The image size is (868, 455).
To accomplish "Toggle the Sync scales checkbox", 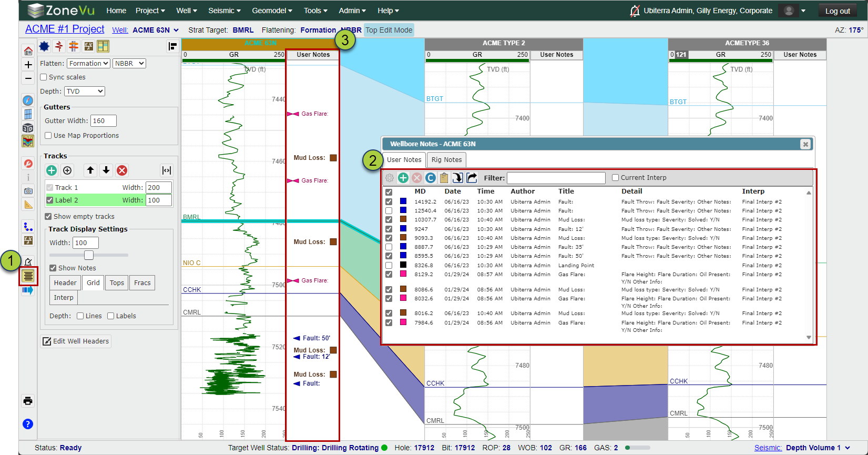I will [44, 77].
